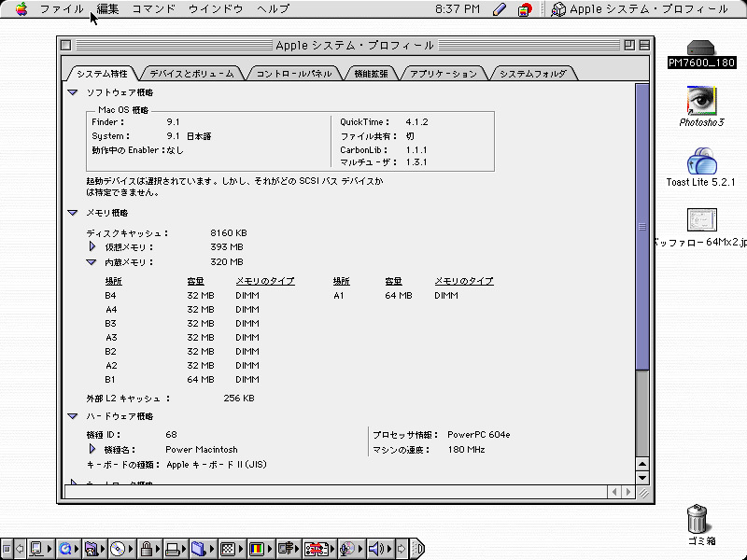Collapse Control Strip using its end tab
Screen dimensions: 747x560
tap(416, 549)
